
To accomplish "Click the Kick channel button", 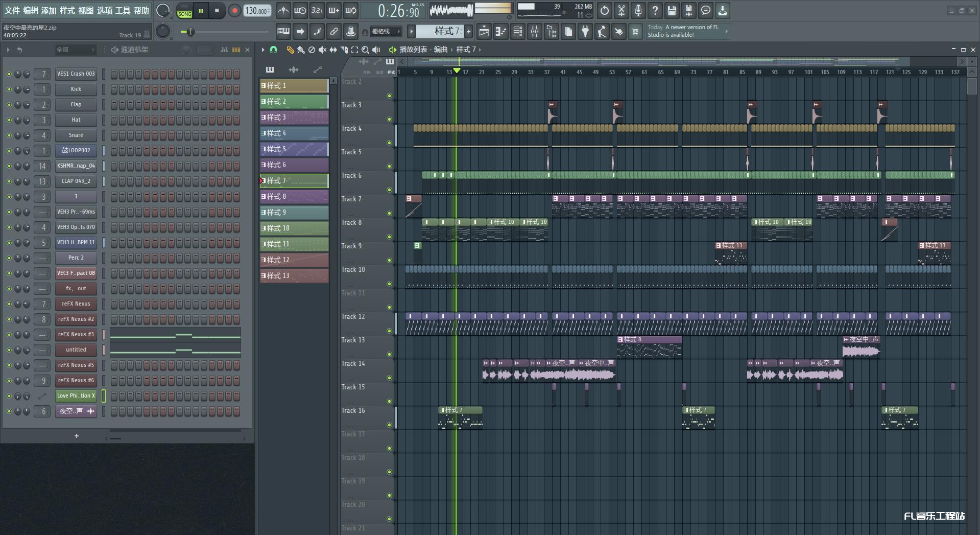I will (76, 89).
